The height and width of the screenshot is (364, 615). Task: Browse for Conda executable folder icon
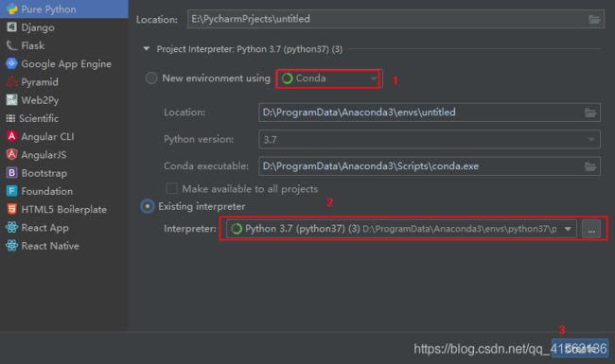pos(590,166)
